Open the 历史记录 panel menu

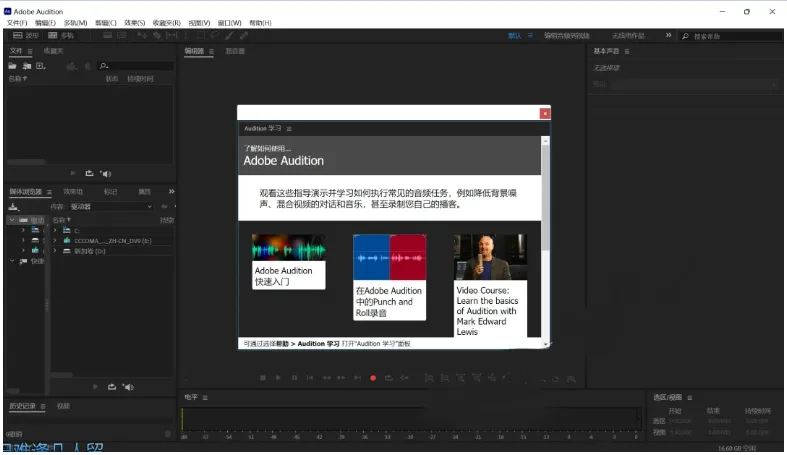(x=43, y=406)
